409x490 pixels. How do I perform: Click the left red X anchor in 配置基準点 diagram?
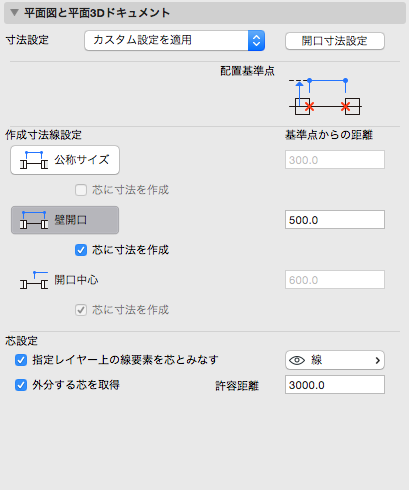(310, 107)
